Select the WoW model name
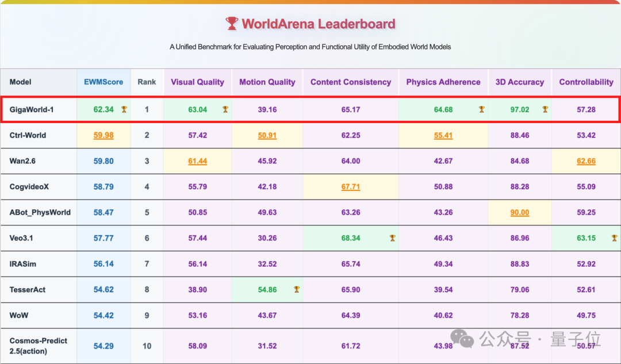Viewport: 621px width, 364px height. [x=18, y=315]
